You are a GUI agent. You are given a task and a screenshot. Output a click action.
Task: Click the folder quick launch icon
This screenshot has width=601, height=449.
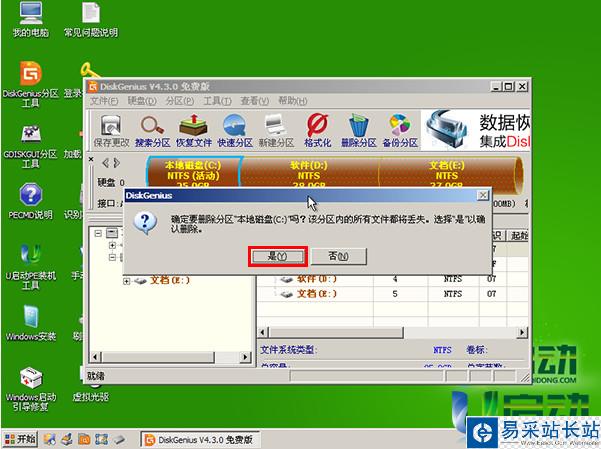[x=84, y=439]
